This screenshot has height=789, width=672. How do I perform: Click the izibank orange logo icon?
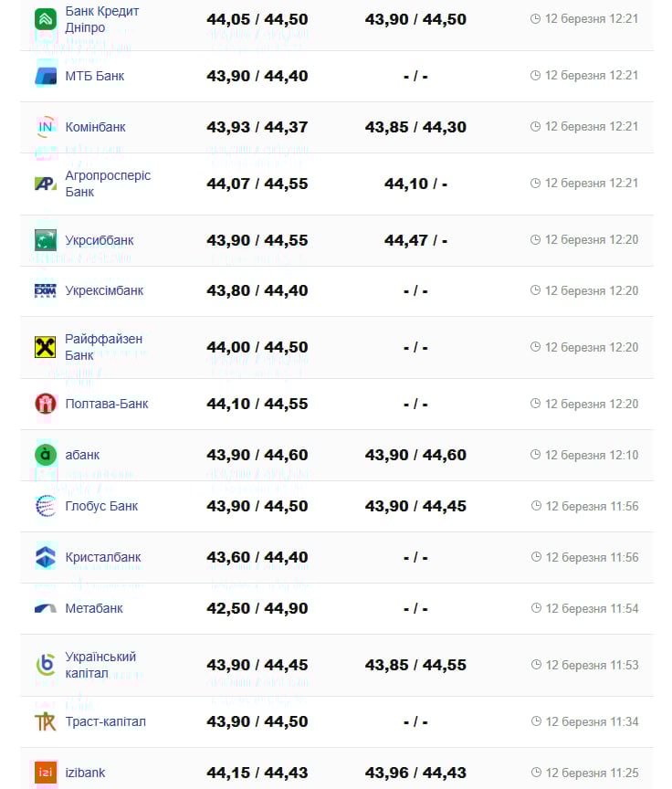click(x=46, y=773)
